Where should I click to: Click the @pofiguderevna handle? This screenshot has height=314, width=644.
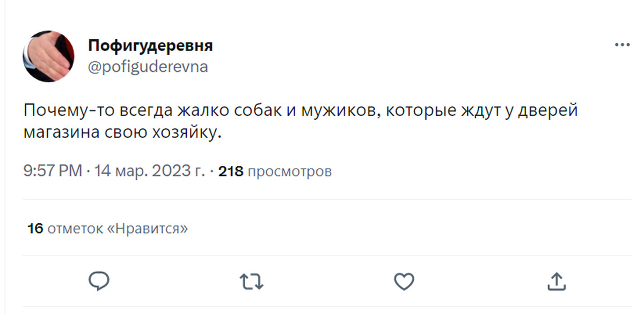[x=148, y=67]
